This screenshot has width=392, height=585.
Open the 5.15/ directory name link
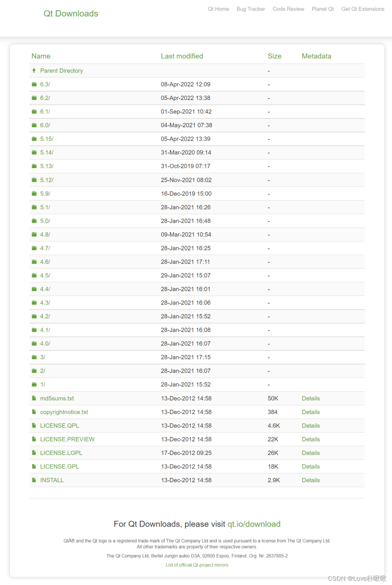(x=47, y=139)
